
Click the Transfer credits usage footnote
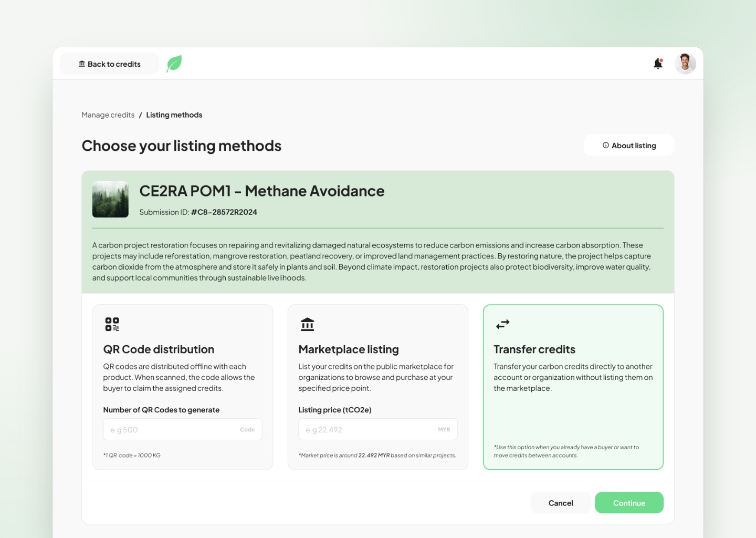[566, 451]
